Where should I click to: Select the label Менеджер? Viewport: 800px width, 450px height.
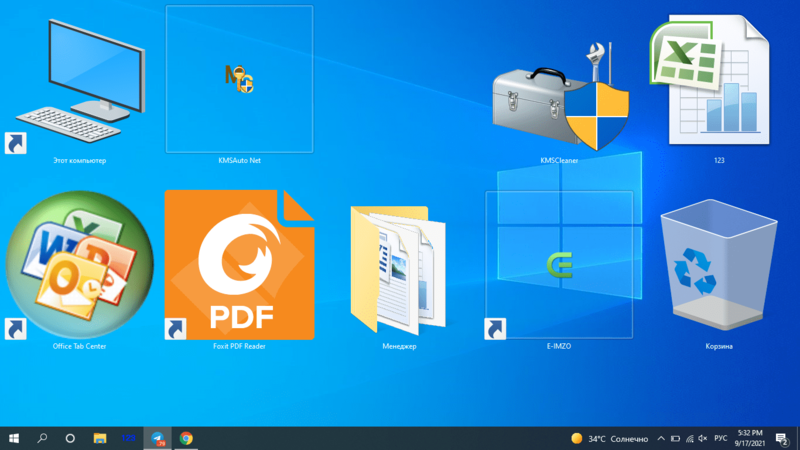[399, 346]
